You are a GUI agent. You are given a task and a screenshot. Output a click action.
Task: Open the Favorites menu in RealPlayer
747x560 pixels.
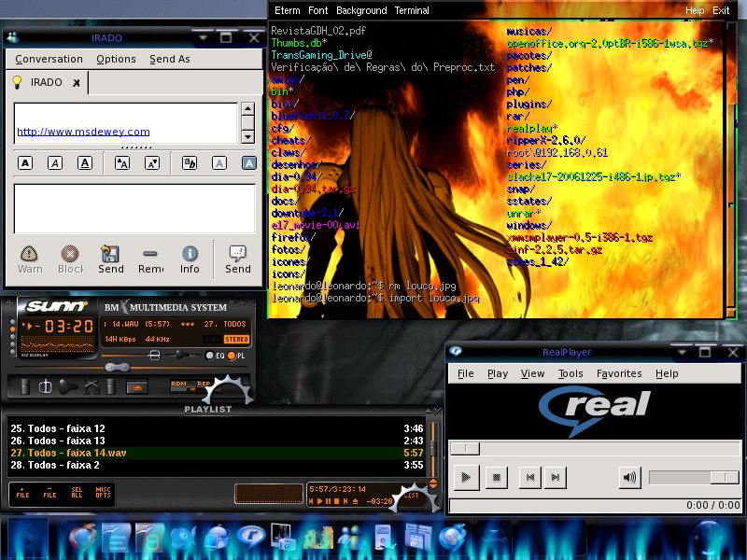(x=619, y=374)
